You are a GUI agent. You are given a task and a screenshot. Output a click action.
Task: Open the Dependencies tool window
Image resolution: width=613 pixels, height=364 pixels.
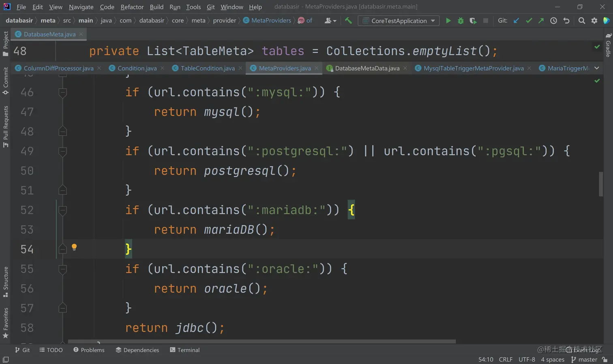click(137, 350)
